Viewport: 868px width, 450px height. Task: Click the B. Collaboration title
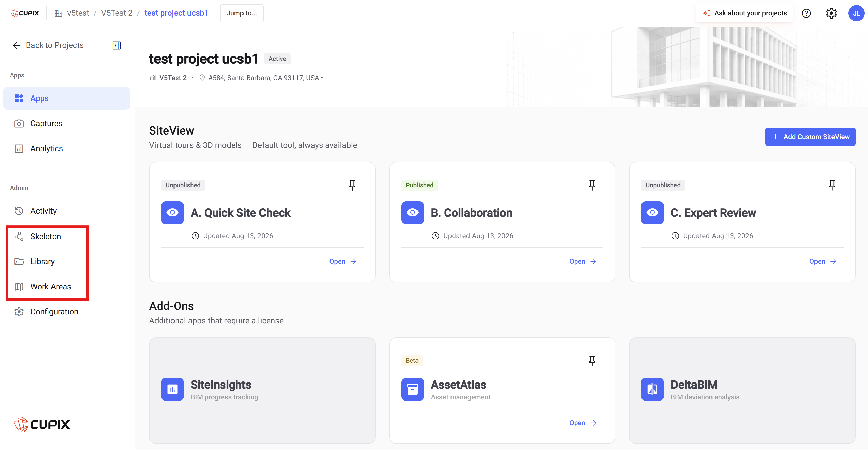pos(471,213)
